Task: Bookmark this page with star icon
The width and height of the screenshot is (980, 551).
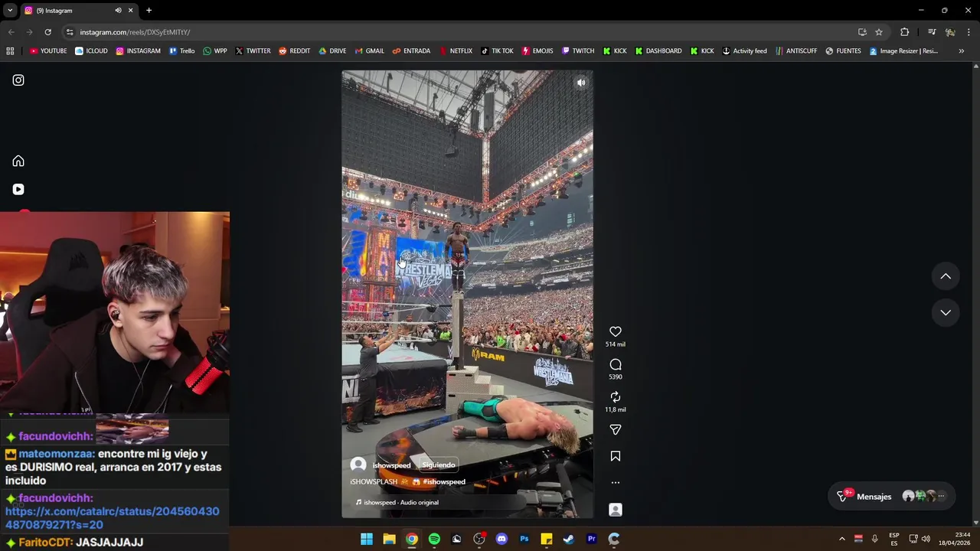Action: [879, 32]
